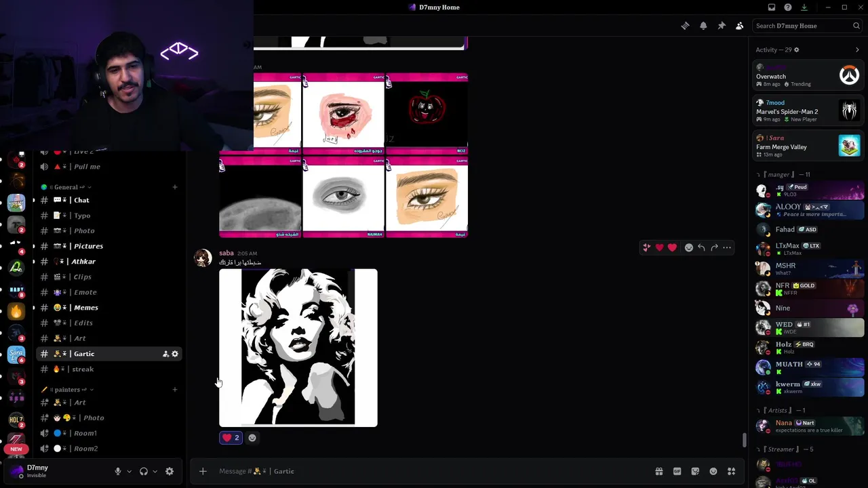The width and height of the screenshot is (868, 488).
Task: Open the Athkar channel
Action: click(108, 262)
